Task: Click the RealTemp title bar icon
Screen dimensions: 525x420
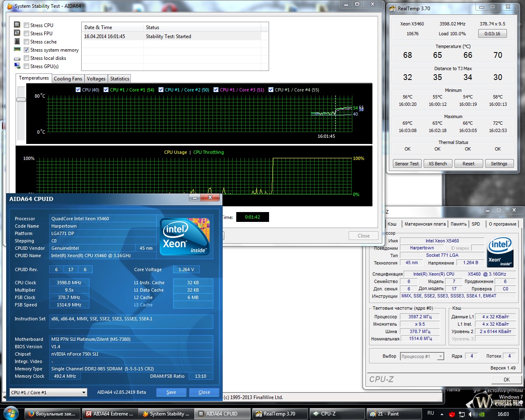Action: click(x=393, y=8)
